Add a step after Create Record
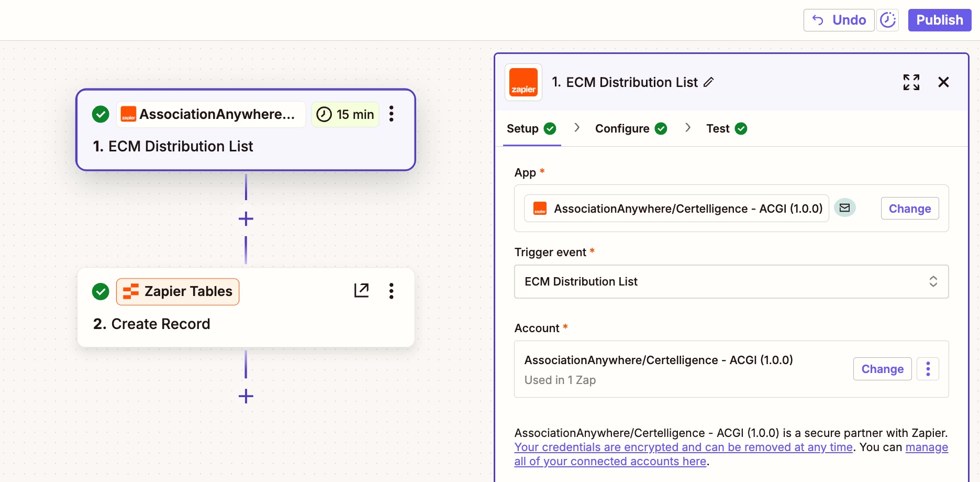 pyautogui.click(x=246, y=396)
